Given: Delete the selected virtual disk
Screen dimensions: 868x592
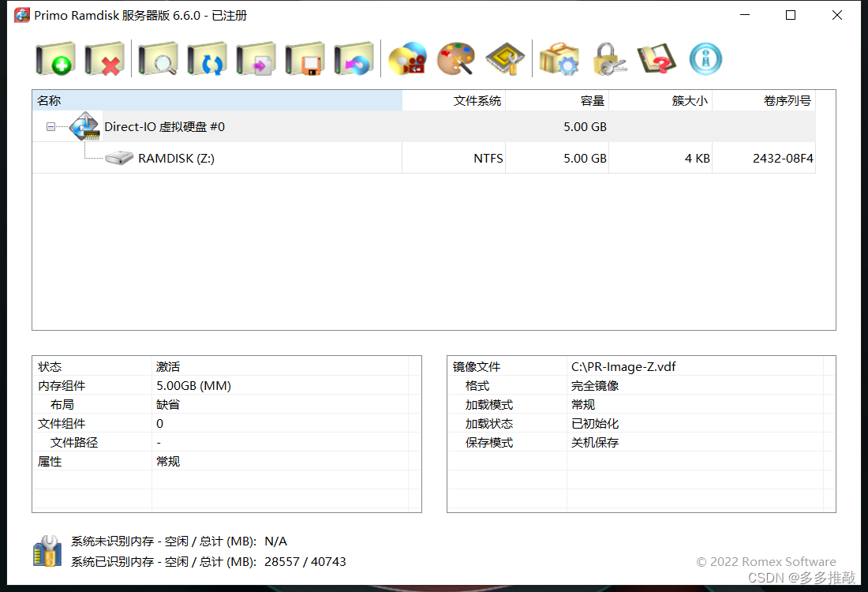Looking at the screenshot, I should click(x=104, y=58).
